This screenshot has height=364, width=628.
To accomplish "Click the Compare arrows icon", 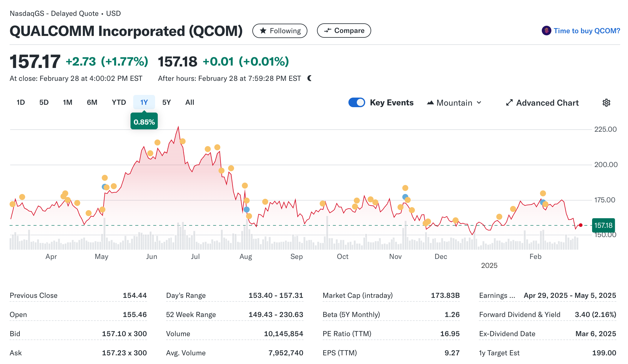I will pos(327,31).
